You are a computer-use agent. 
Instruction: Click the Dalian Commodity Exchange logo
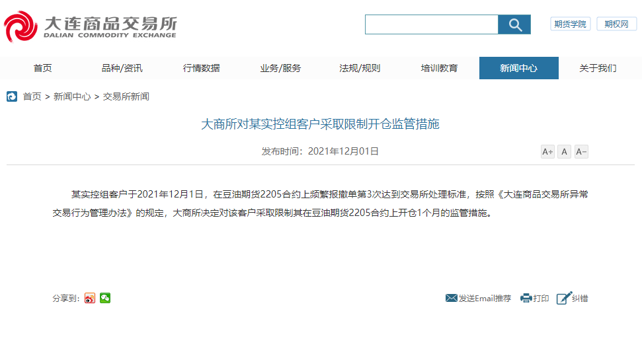90,26
